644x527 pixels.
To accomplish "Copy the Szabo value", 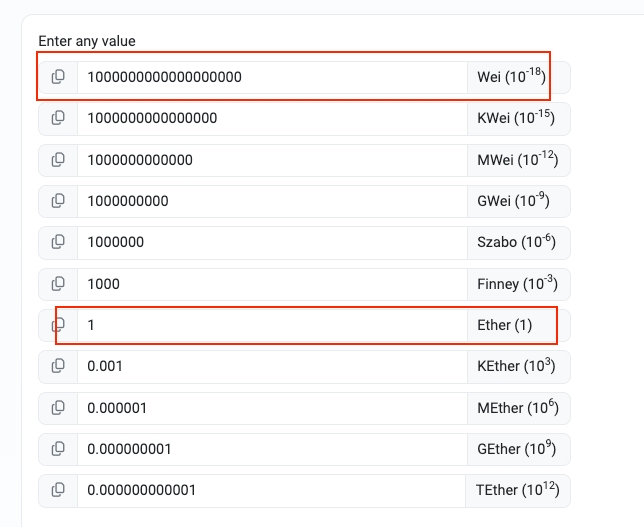I will [58, 242].
